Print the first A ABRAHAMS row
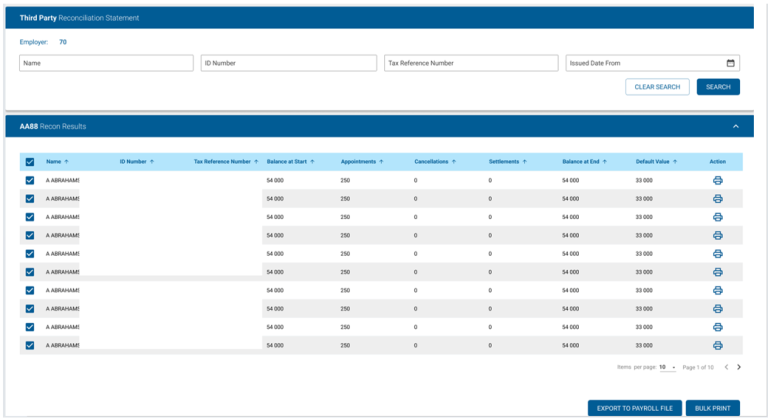 coord(718,180)
